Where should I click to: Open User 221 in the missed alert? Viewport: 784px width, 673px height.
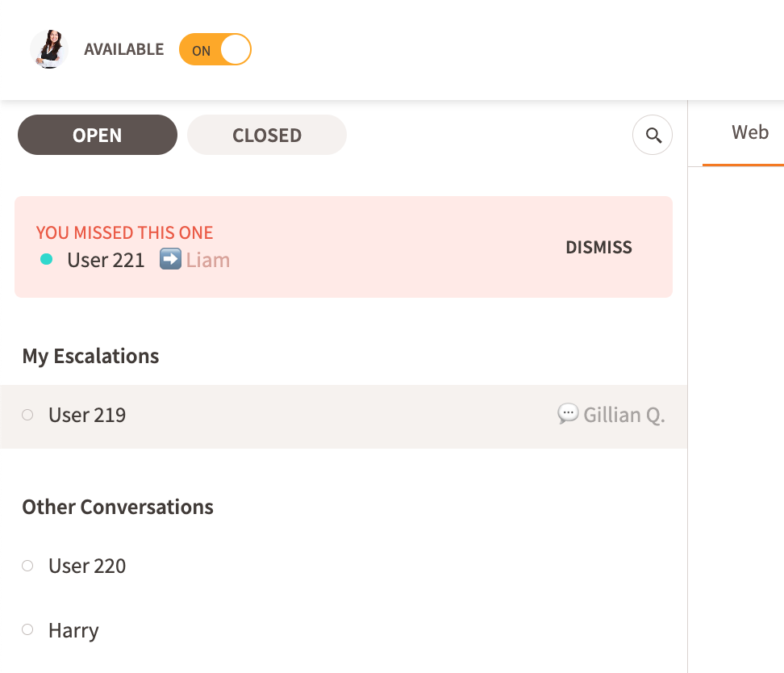coord(106,260)
